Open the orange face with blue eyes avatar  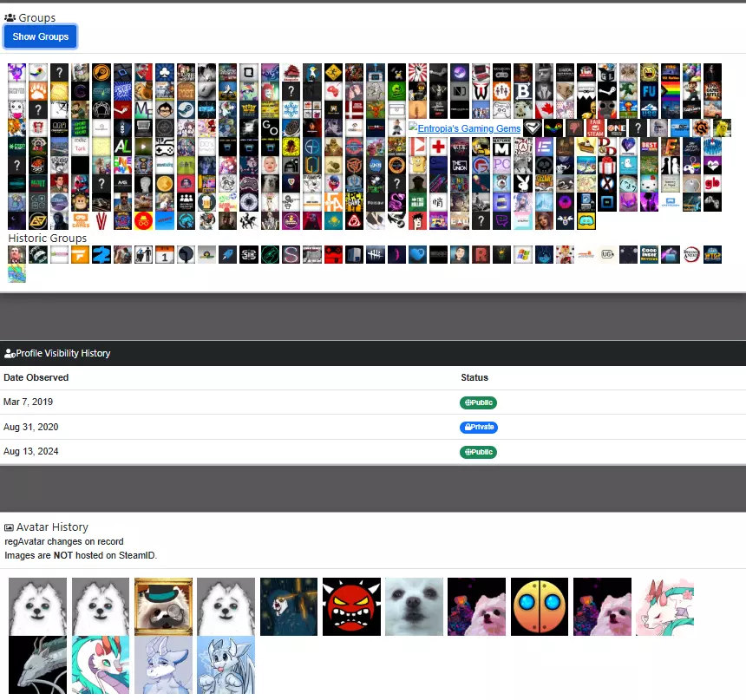point(540,606)
